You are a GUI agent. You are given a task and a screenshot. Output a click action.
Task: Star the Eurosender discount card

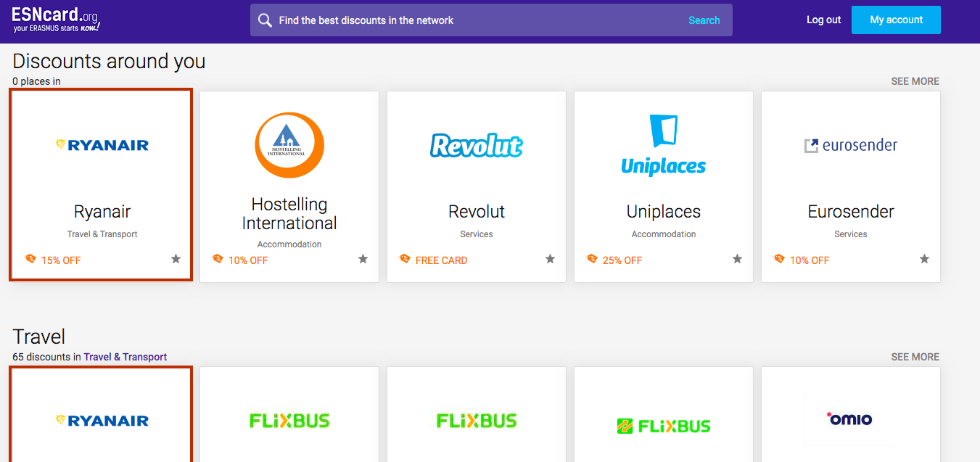click(924, 259)
